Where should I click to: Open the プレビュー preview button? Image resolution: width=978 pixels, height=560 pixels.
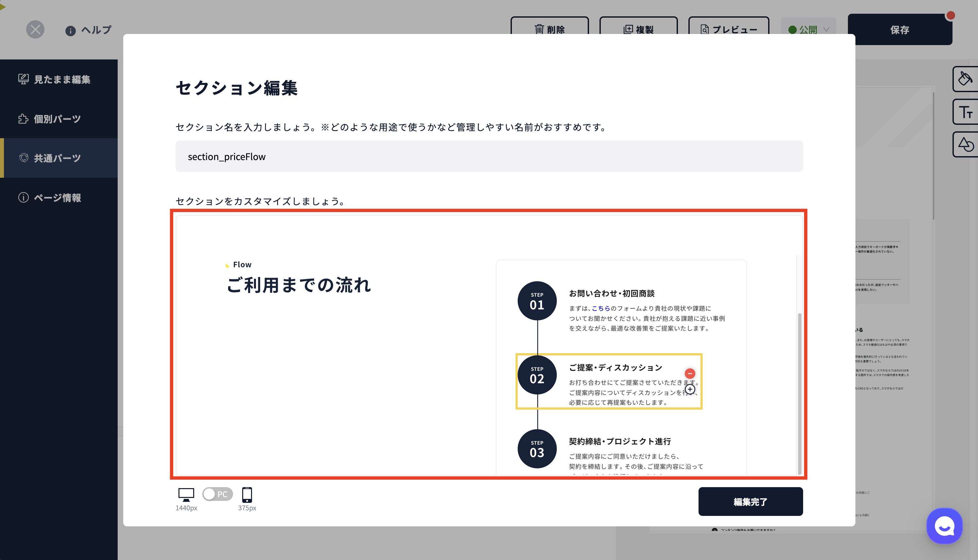point(729,29)
